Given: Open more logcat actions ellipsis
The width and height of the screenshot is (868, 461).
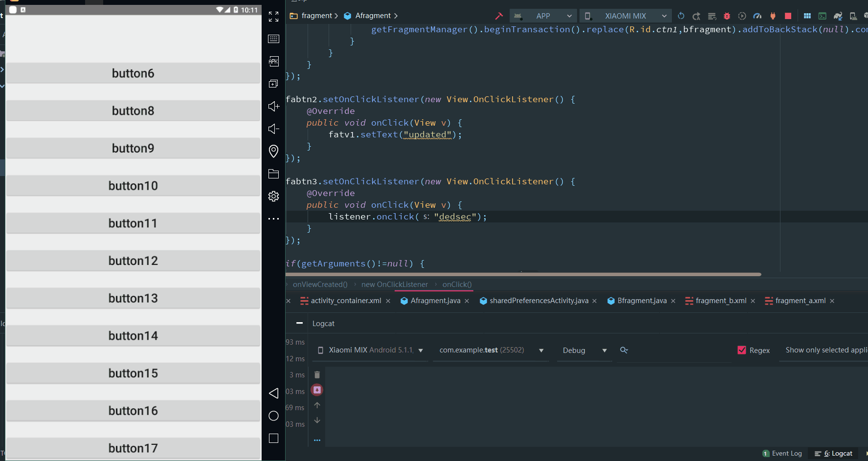Looking at the screenshot, I should click(317, 440).
